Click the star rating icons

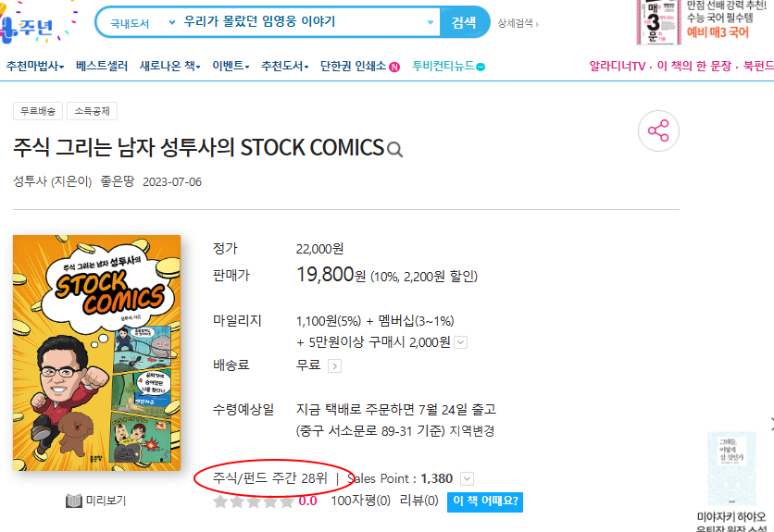click(x=254, y=501)
